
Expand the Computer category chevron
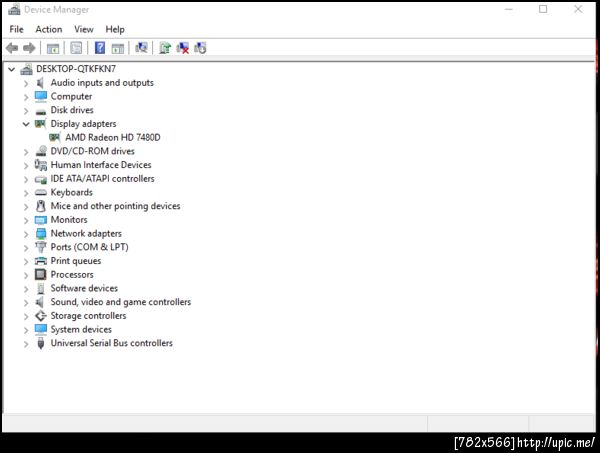26,97
